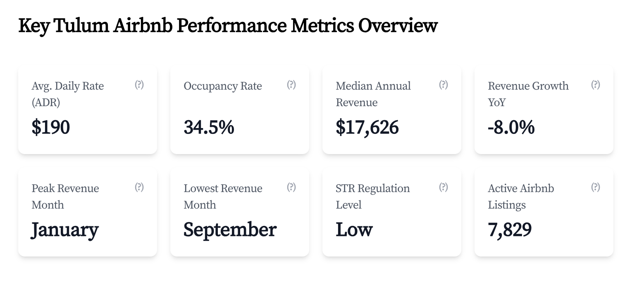Image resolution: width=644 pixels, height=304 pixels.
Task: Open the Lowest Revenue Month help icon
Action: (291, 187)
